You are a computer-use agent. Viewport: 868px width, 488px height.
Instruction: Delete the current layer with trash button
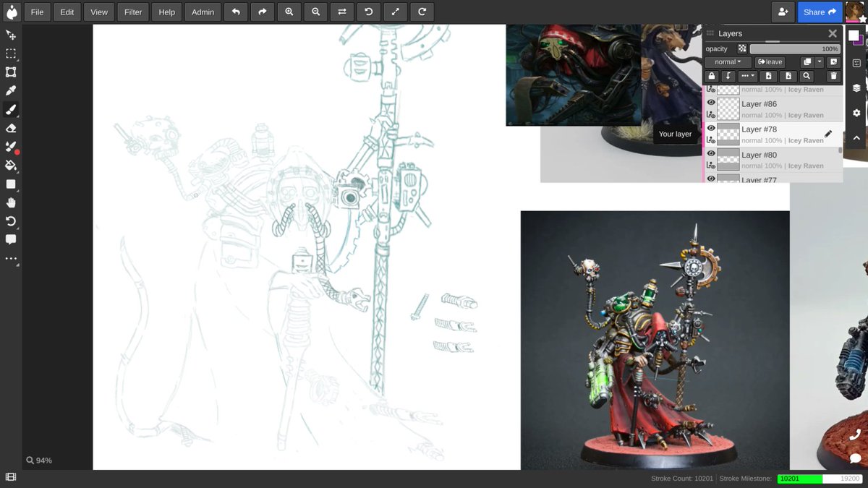coord(833,76)
